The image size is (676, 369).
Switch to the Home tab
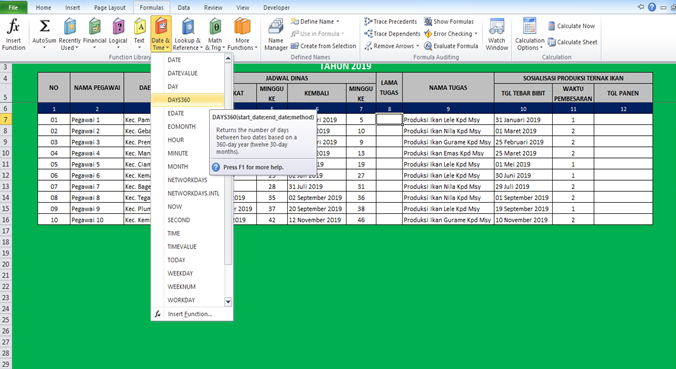tap(43, 7)
